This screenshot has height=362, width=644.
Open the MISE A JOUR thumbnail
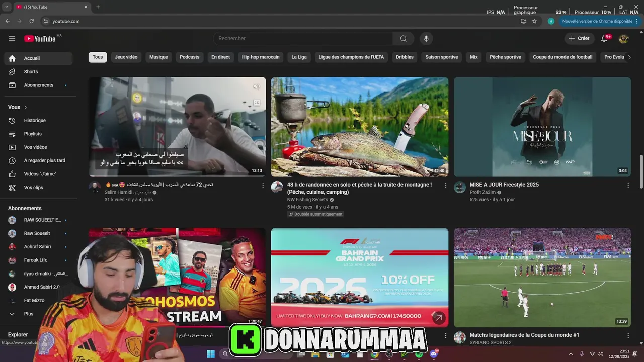click(x=542, y=127)
